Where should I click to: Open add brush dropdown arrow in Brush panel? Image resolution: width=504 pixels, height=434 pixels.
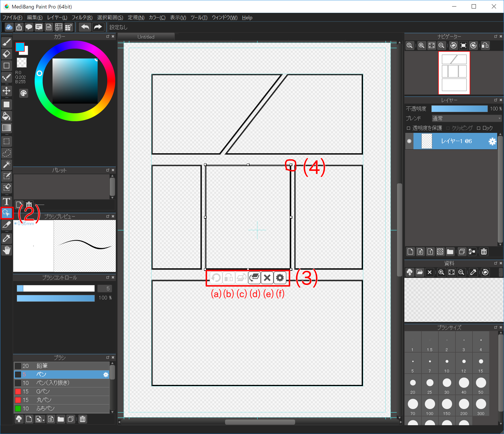pos(43,420)
